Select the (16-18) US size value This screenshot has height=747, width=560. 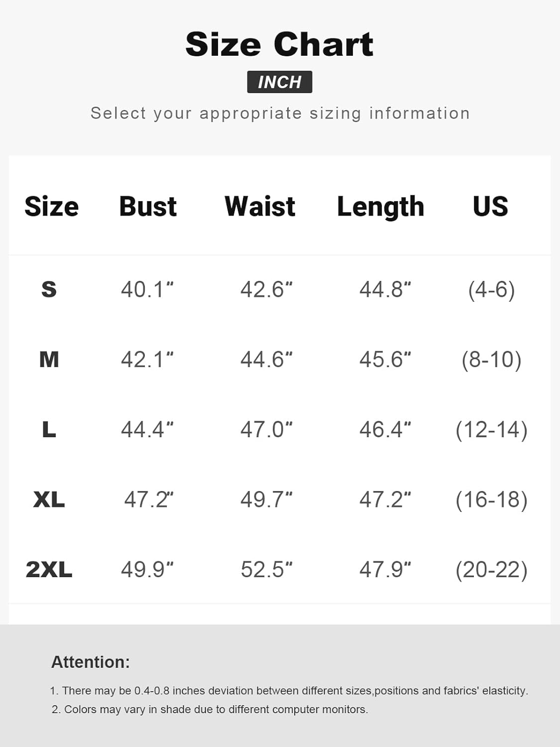click(491, 499)
